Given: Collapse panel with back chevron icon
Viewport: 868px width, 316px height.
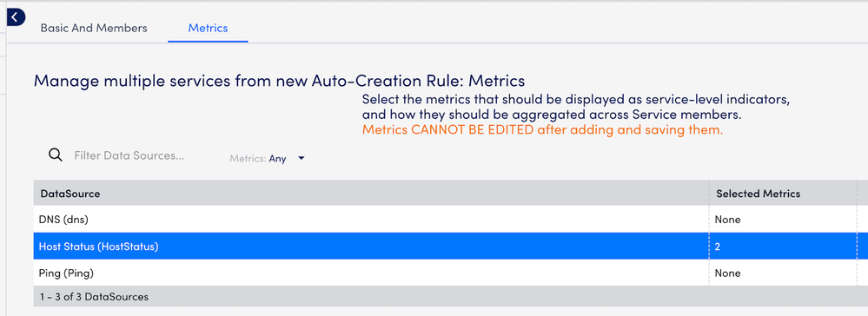Looking at the screenshot, I should click(x=16, y=17).
